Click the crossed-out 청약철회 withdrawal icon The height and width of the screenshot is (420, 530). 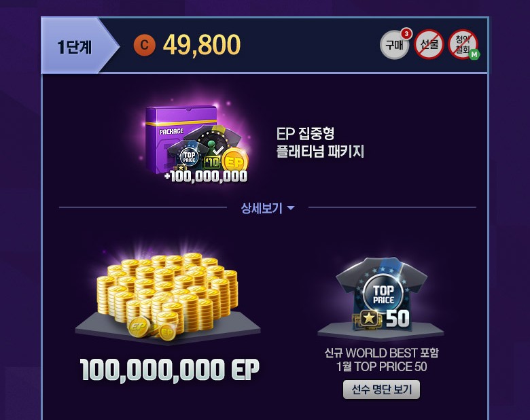point(463,44)
